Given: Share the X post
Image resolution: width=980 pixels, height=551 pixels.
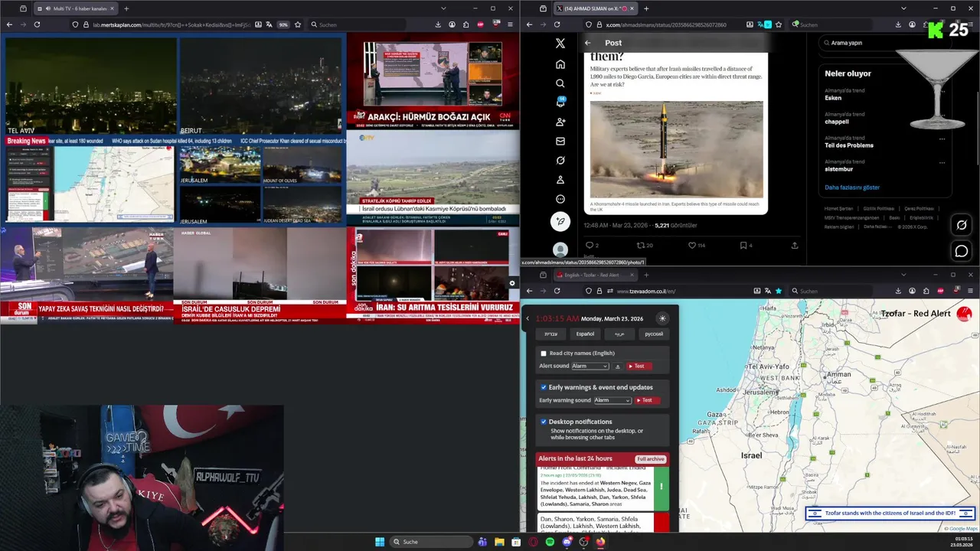Looking at the screenshot, I should [795, 245].
